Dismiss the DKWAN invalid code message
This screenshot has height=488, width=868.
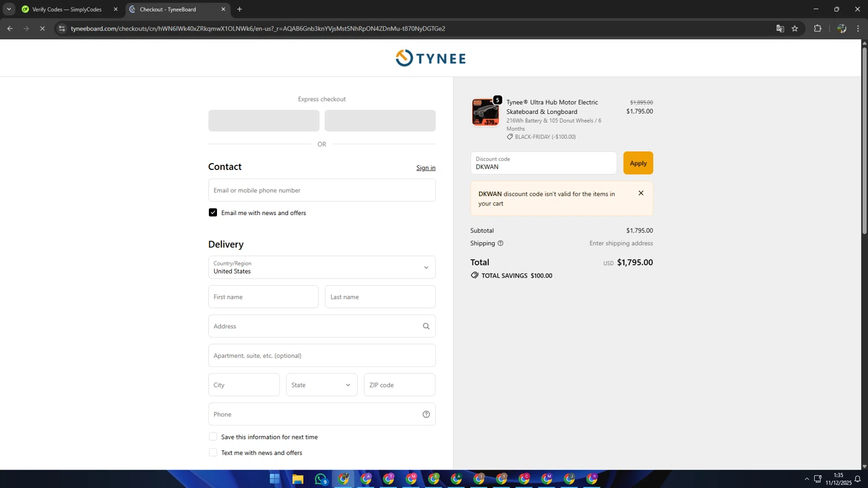(x=641, y=193)
